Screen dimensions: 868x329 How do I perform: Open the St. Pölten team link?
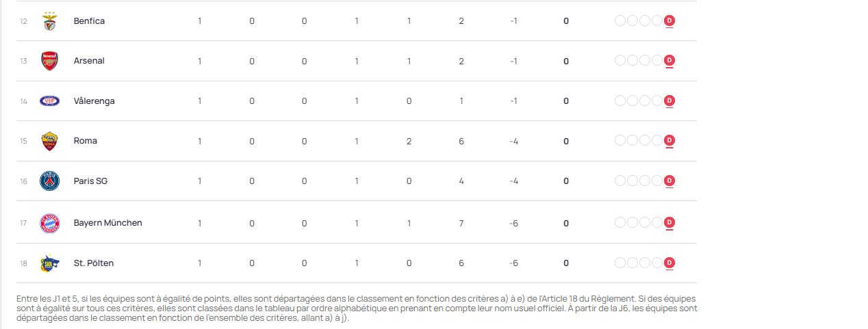point(94,263)
